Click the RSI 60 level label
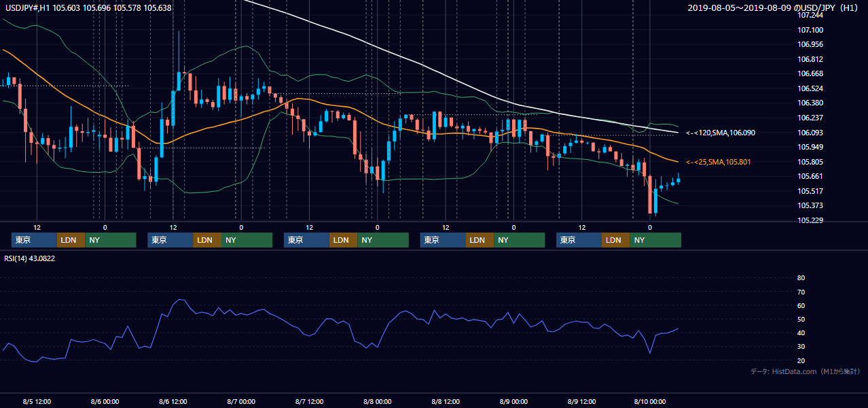868x408 pixels. pos(801,305)
